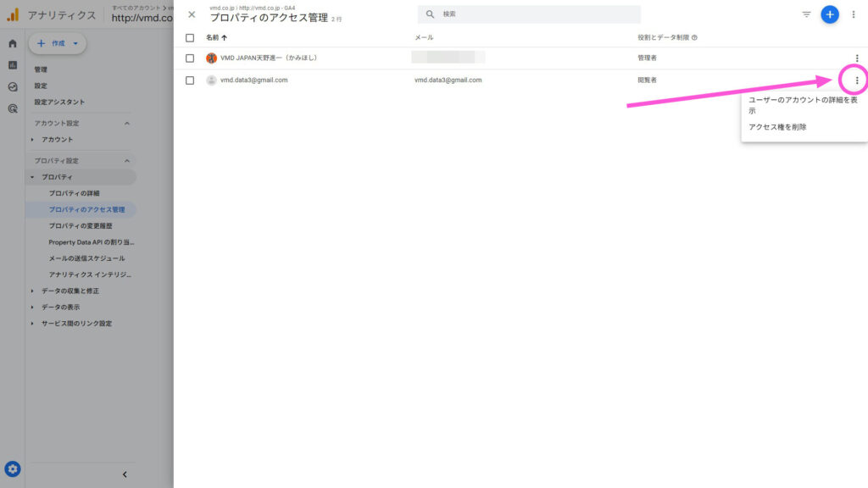Select the Reports bar-chart icon
This screenshot has height=488, width=868.
[11, 64]
